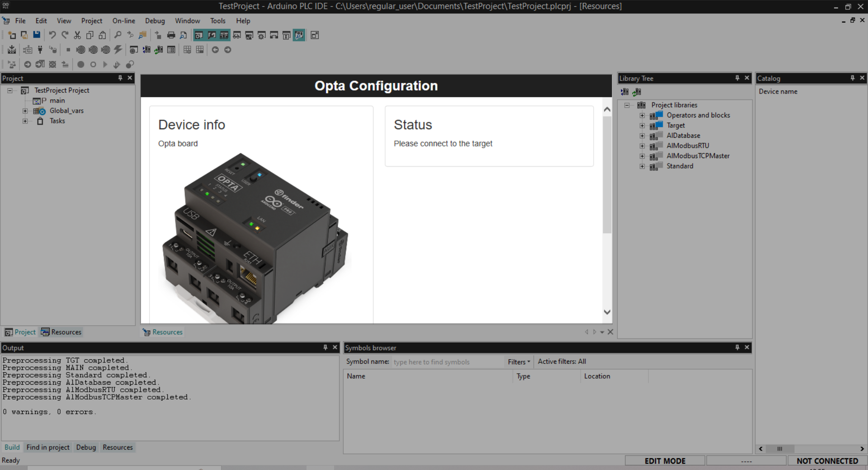Print the document with the printer icon

coord(171,35)
